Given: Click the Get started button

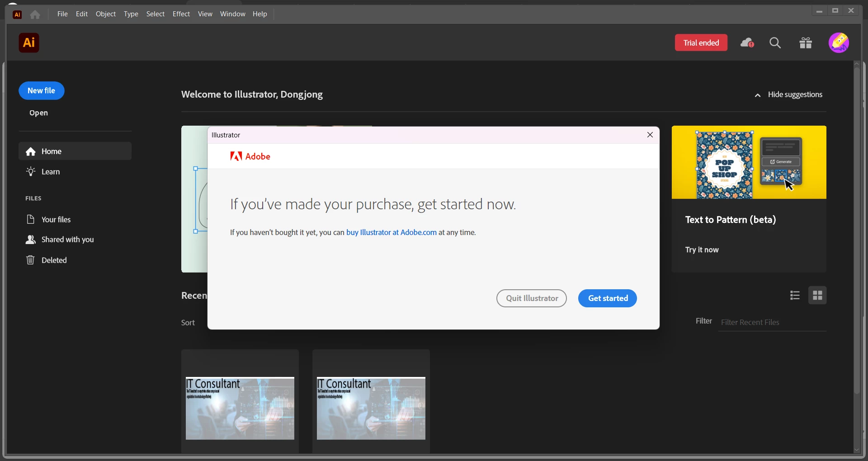Looking at the screenshot, I should pyautogui.click(x=608, y=298).
